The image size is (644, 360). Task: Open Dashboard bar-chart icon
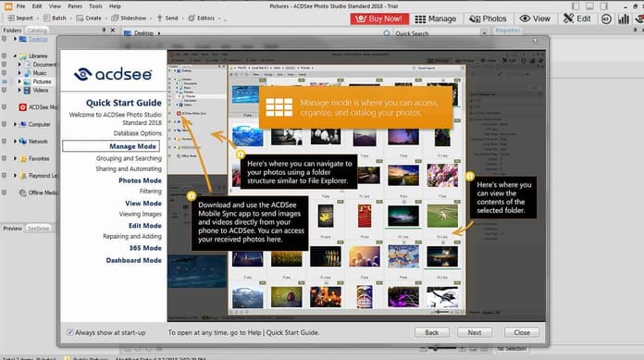pos(624,19)
